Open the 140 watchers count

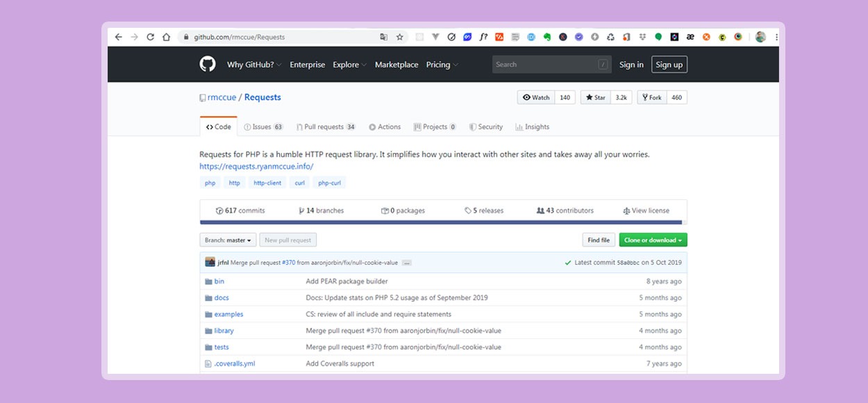[x=565, y=97]
